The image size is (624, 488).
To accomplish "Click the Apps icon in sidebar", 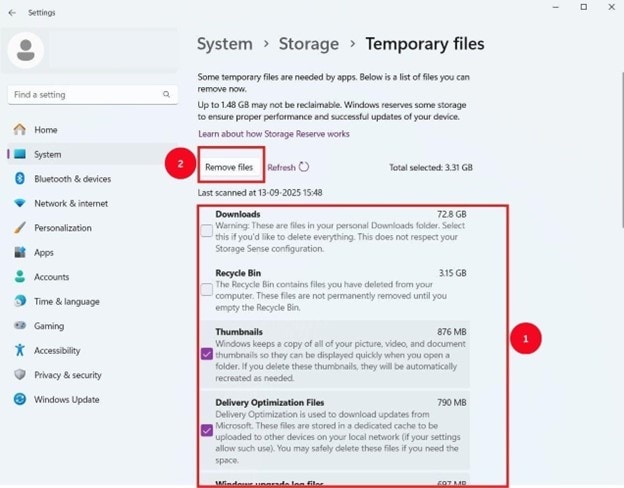I will (20, 252).
